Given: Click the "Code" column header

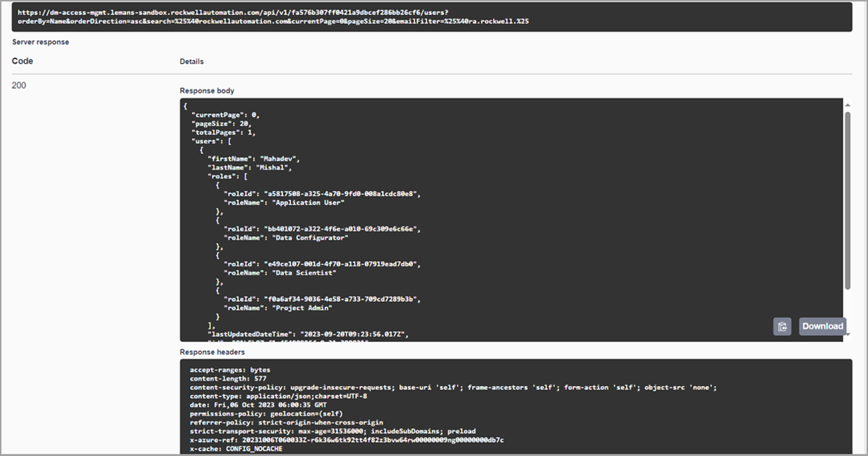Looking at the screenshot, I should pos(22,61).
